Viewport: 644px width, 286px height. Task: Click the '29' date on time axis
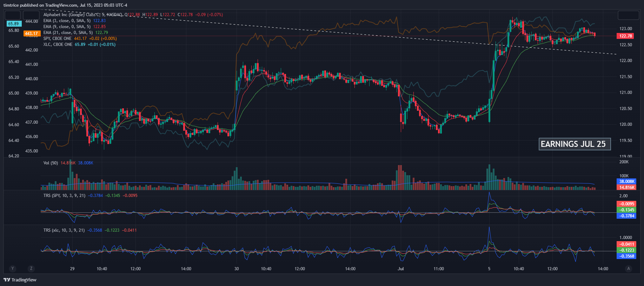tap(72, 269)
